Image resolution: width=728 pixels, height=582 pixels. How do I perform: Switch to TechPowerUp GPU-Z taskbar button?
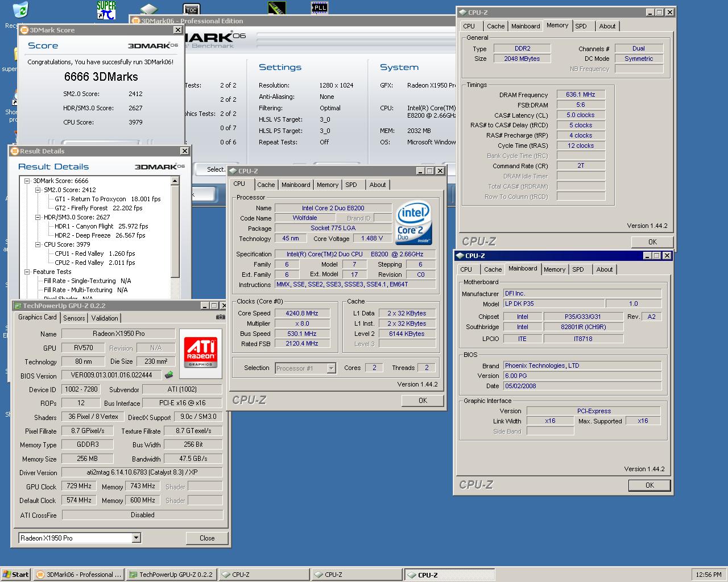coord(172,575)
